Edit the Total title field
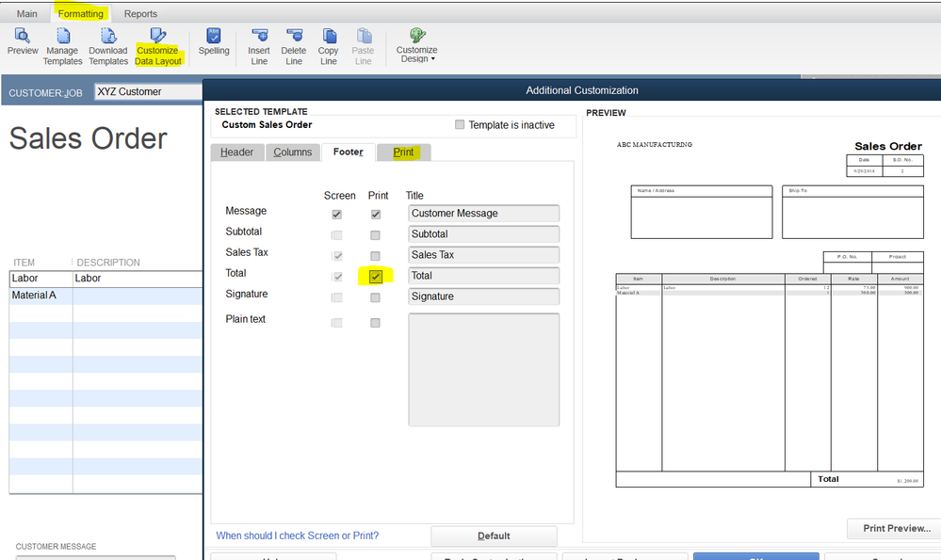This screenshot has width=941, height=560. 484,276
